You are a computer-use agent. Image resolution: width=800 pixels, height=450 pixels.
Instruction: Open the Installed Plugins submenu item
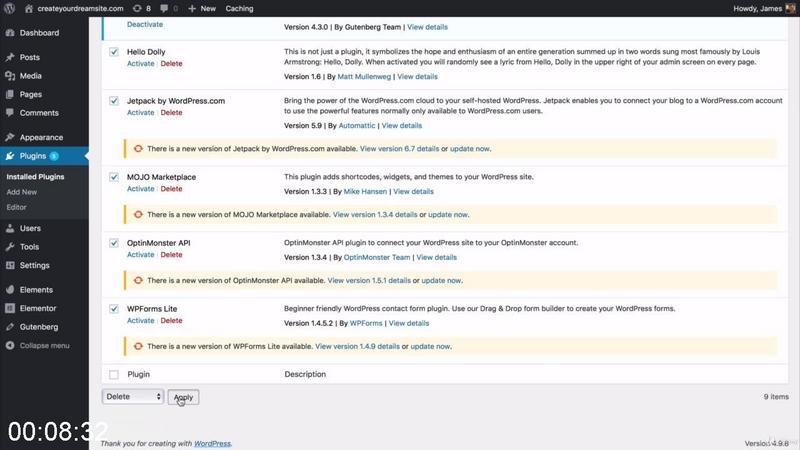pos(35,177)
